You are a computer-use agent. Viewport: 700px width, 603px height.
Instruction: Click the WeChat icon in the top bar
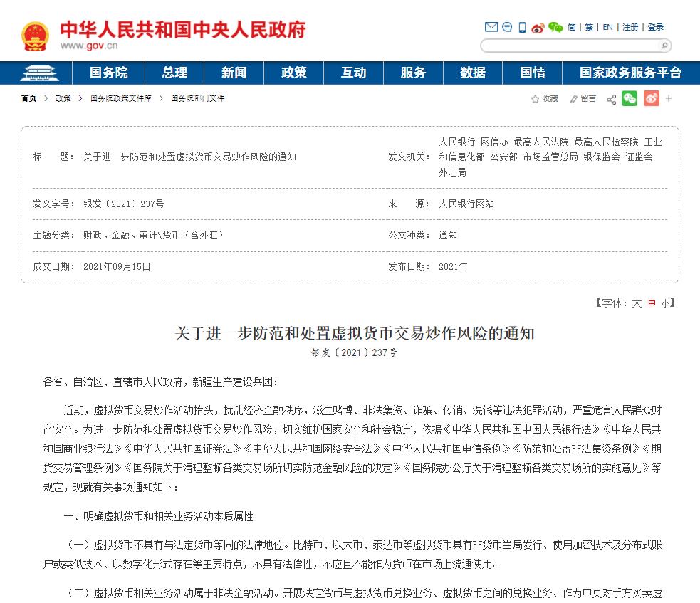click(557, 28)
